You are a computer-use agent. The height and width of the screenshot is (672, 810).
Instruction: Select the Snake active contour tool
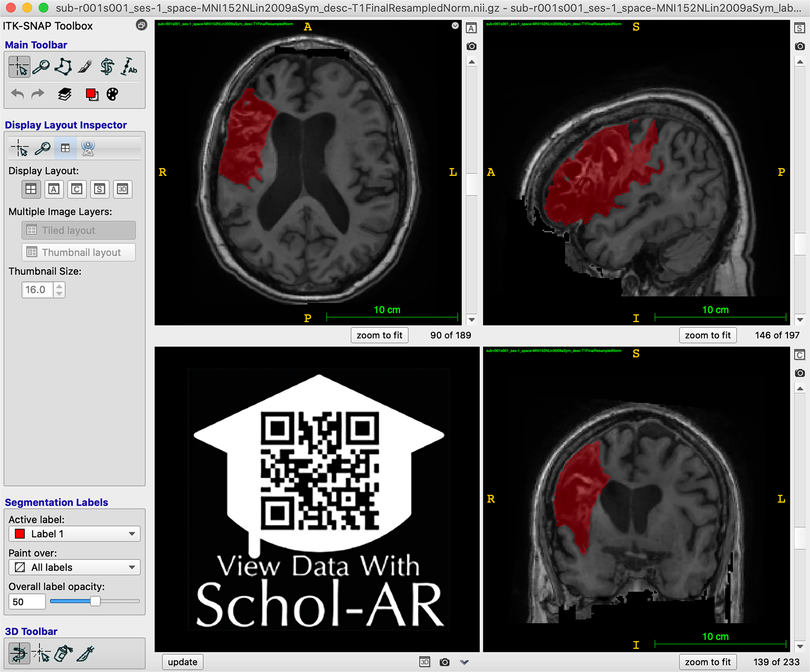pos(107,67)
